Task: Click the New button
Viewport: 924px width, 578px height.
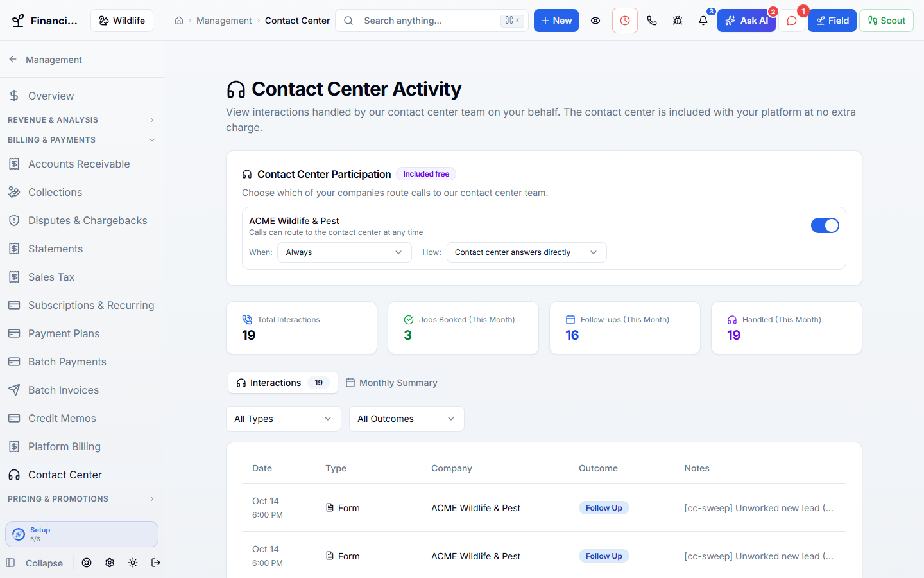Action: (x=556, y=21)
